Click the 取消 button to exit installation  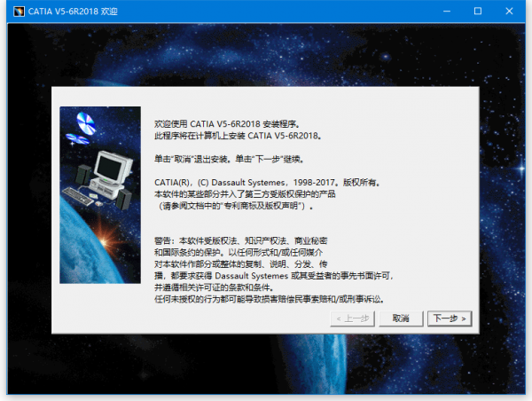[401, 318]
